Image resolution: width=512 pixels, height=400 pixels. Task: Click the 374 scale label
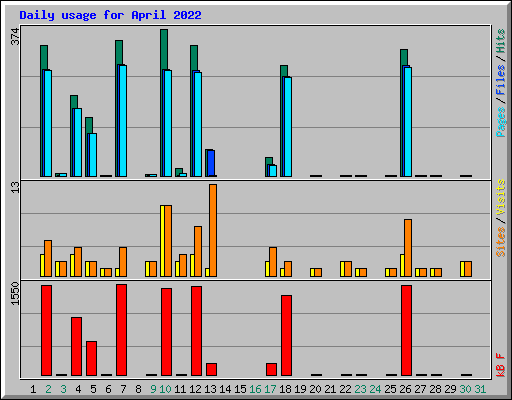pyautogui.click(x=15, y=36)
